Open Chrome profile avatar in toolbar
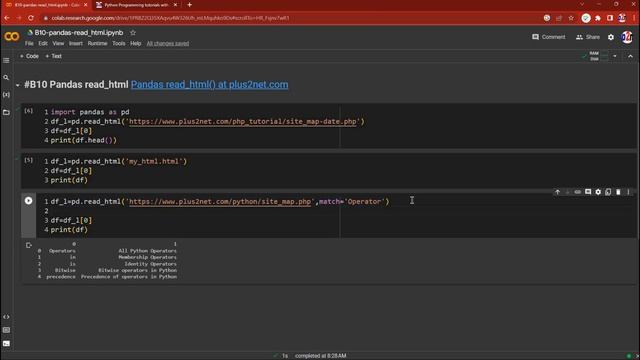Image resolution: width=640 pixels, height=360 pixels. [x=622, y=18]
